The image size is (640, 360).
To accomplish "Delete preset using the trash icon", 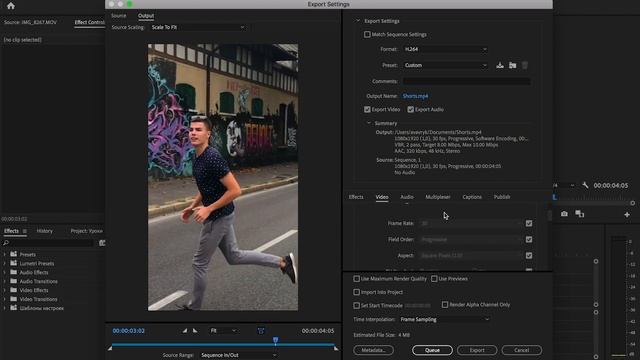I will pos(525,65).
